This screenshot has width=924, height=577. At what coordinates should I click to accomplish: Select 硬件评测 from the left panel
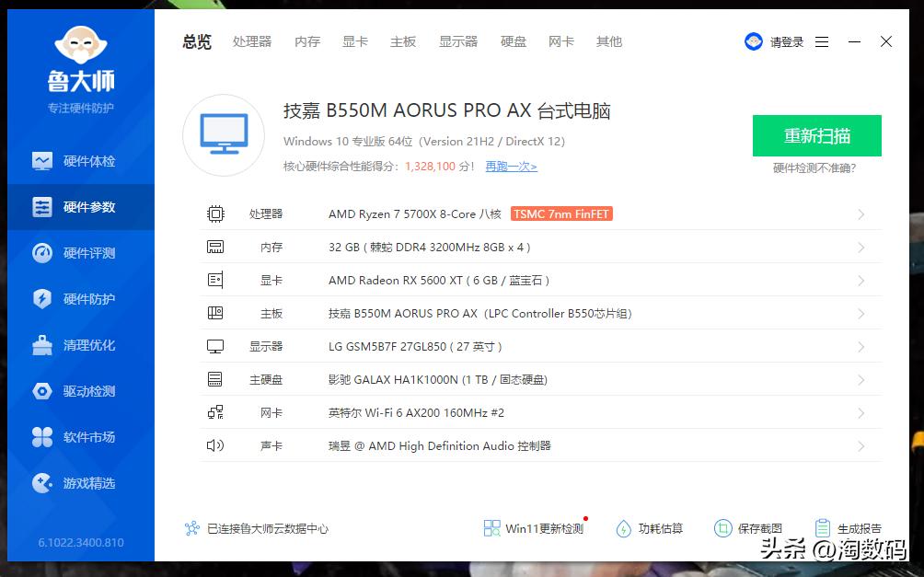(80, 252)
